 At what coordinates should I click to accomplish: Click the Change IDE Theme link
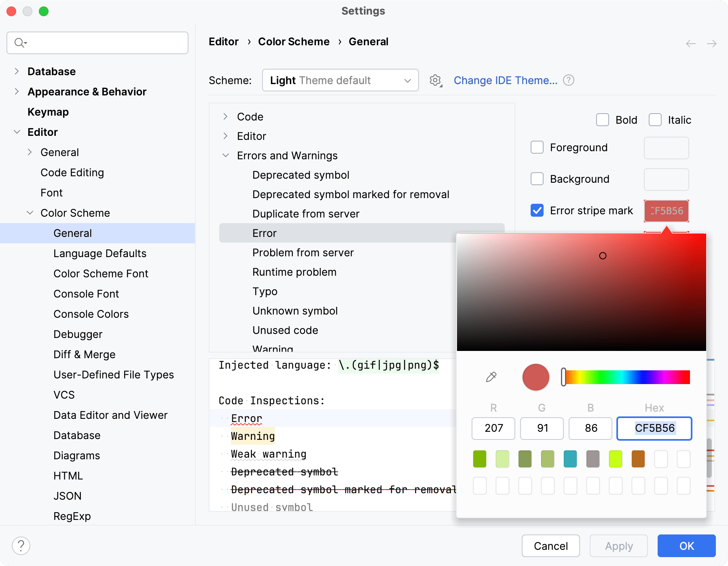pos(505,80)
